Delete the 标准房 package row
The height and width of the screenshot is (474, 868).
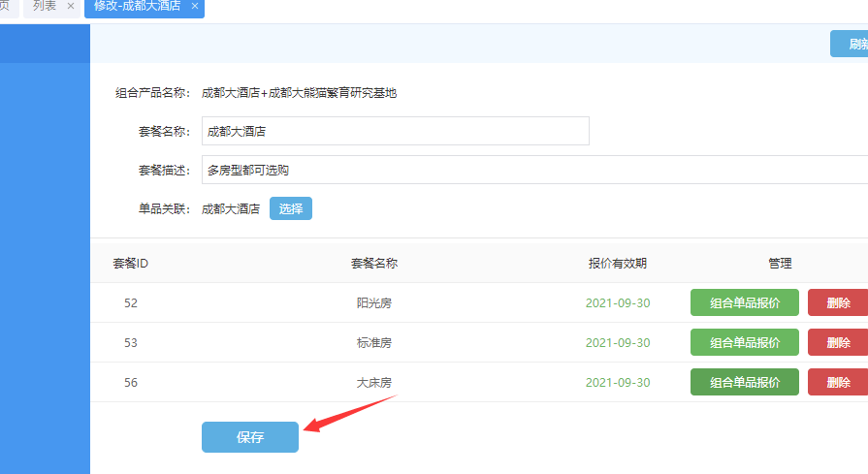point(837,342)
